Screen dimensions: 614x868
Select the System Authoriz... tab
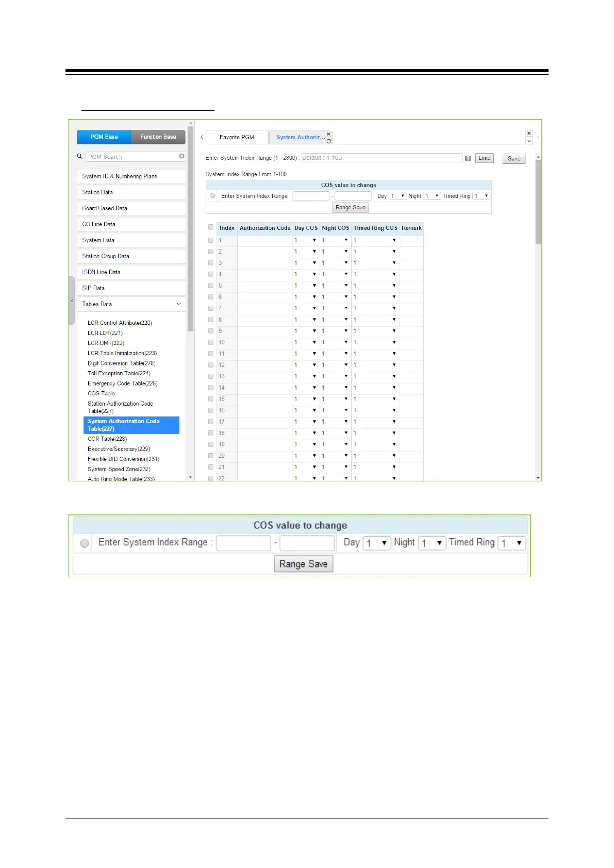coord(301,137)
